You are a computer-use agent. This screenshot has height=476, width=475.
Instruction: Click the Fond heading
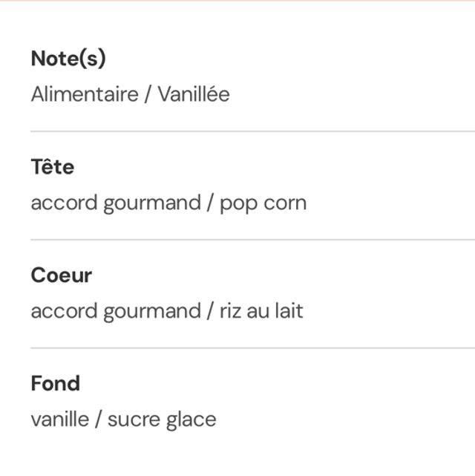[x=56, y=384]
